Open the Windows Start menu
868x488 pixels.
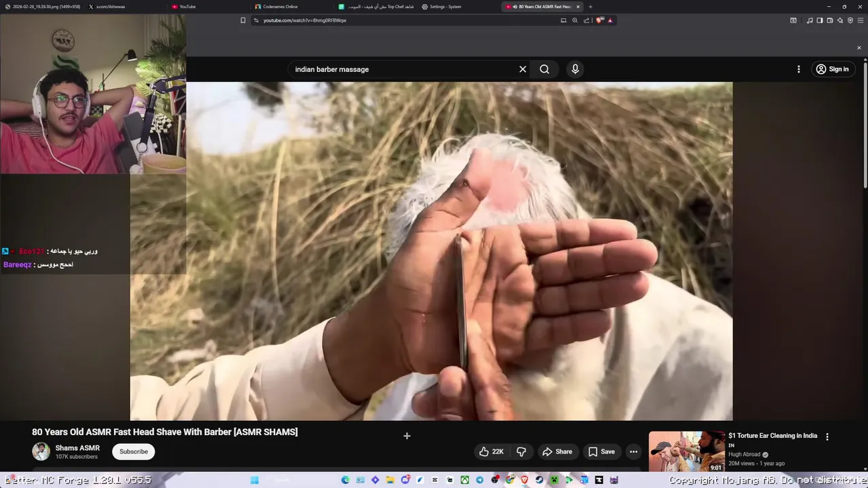(x=254, y=480)
